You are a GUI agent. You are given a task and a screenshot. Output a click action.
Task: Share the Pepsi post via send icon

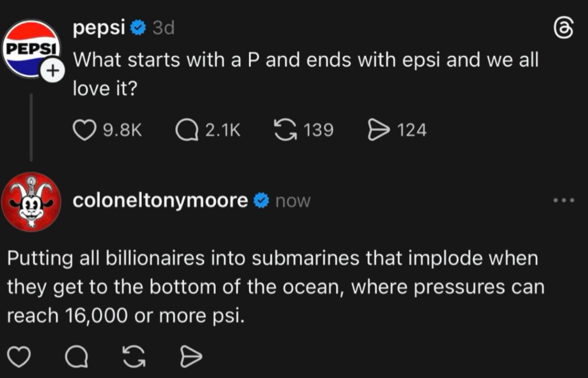[379, 130]
